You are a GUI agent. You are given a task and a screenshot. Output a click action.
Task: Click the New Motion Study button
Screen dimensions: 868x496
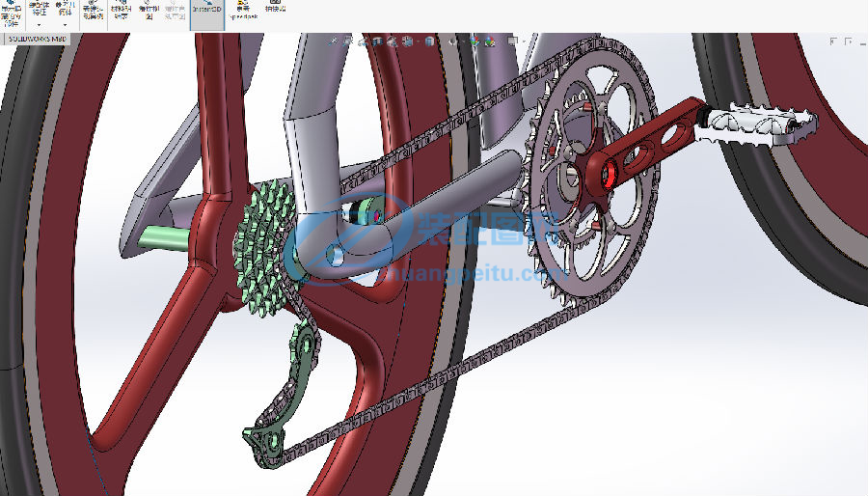tap(93, 11)
